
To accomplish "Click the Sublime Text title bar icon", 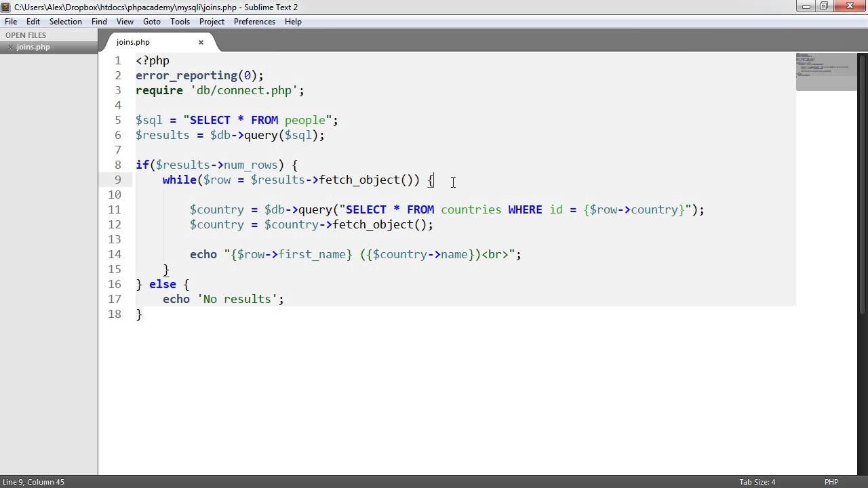I will (6, 7).
